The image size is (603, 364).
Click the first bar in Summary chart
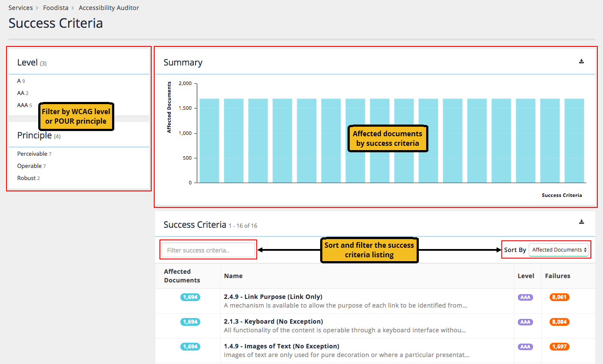pyautogui.click(x=209, y=141)
